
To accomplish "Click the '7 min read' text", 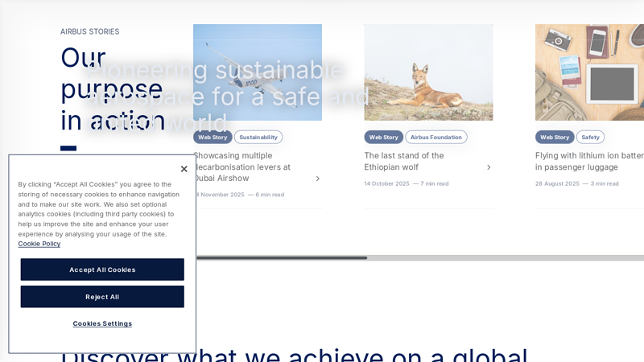I will click(x=435, y=183).
